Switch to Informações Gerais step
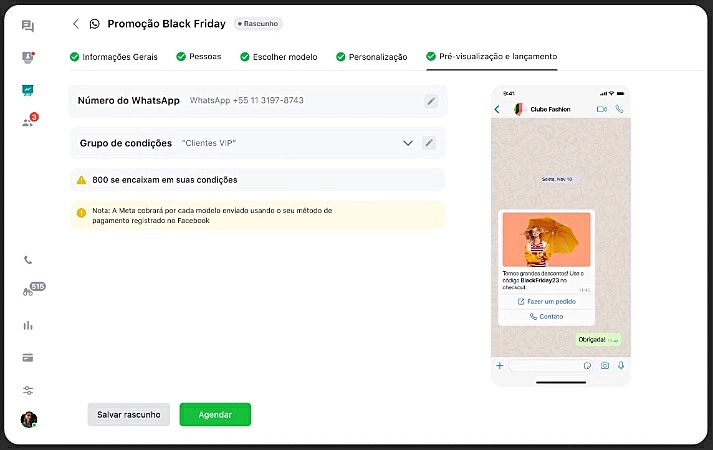This screenshot has width=713, height=450. (x=114, y=57)
